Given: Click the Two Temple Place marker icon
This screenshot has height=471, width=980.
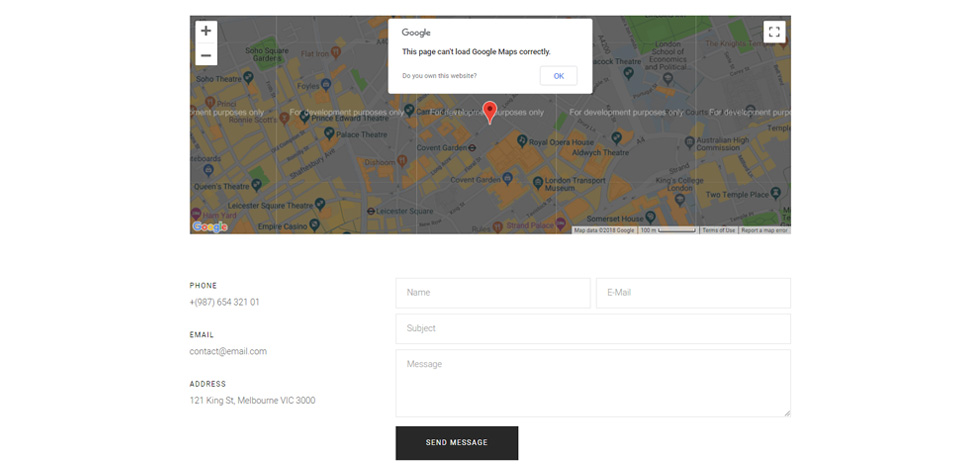Looking at the screenshot, I should (776, 192).
